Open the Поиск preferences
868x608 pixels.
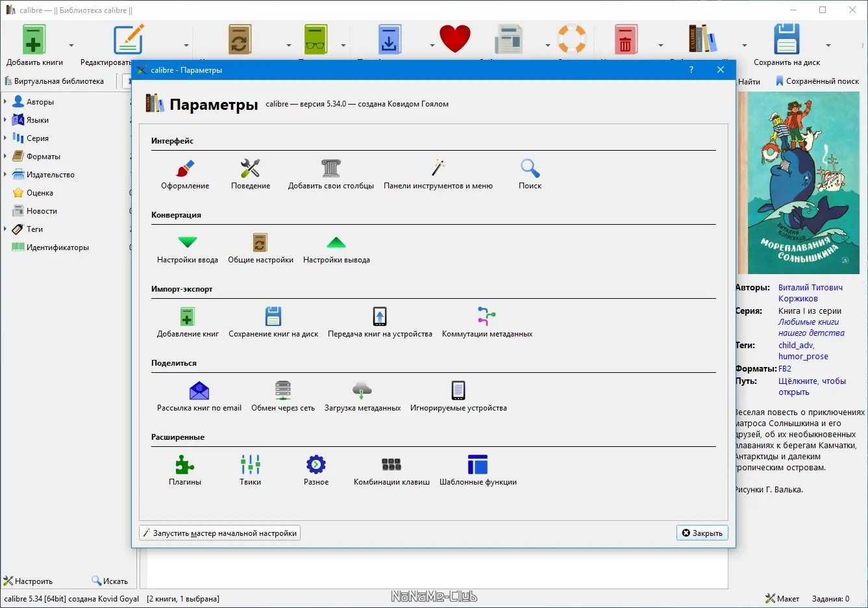coord(530,174)
